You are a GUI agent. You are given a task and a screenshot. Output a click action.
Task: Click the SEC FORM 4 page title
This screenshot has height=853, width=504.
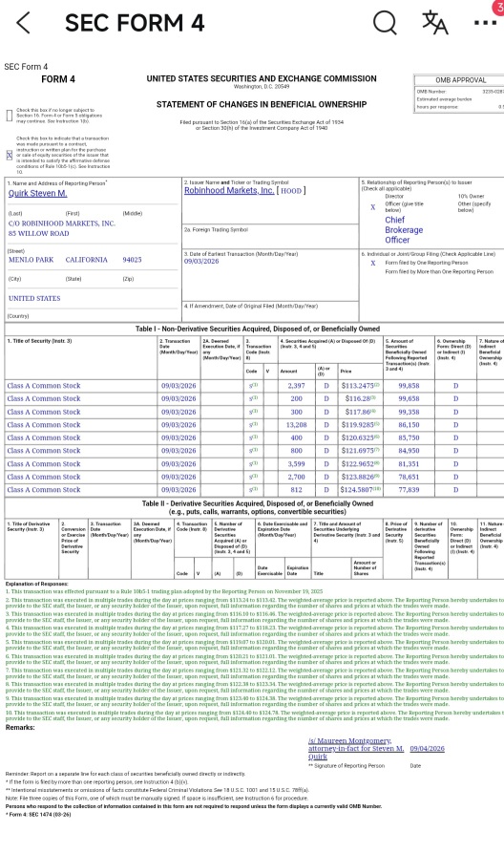[135, 23]
